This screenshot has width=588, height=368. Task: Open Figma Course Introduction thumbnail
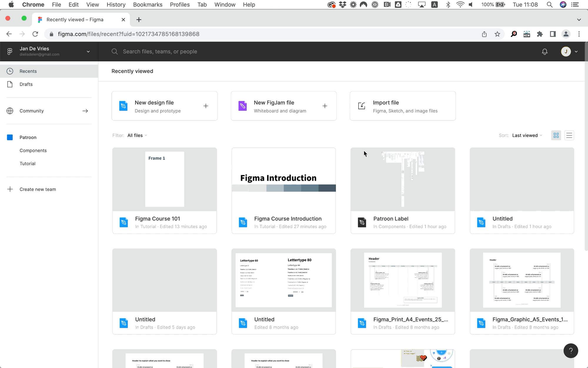(284, 179)
